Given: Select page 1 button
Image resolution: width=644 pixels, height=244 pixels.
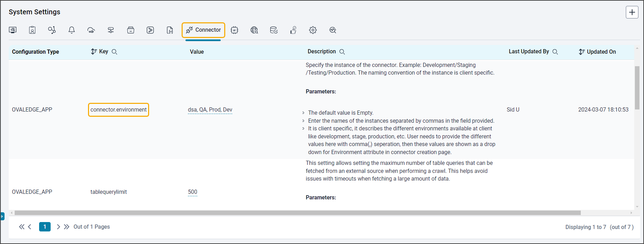Looking at the screenshot, I should pyautogui.click(x=45, y=227).
